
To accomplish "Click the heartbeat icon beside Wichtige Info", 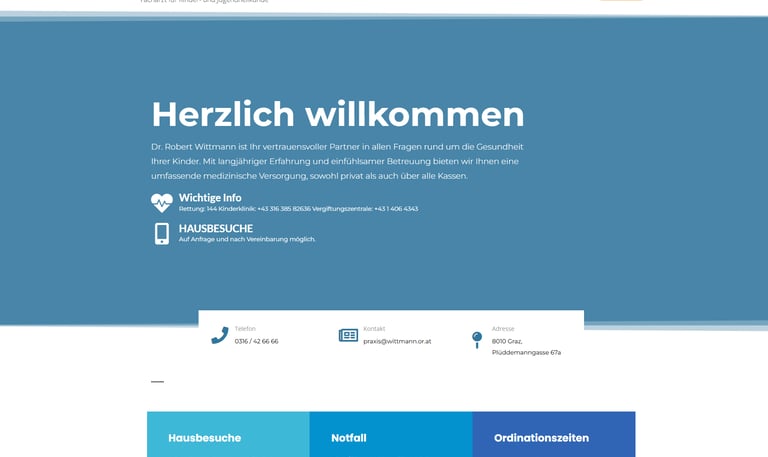I will [x=162, y=202].
